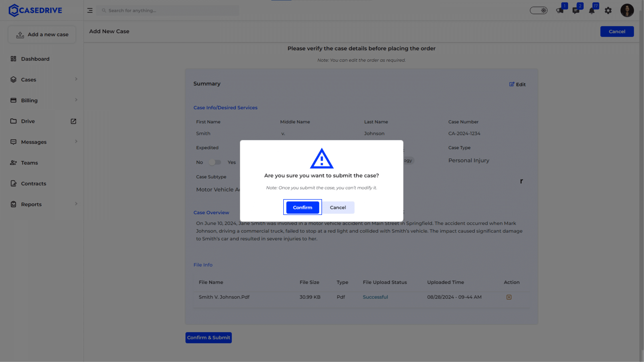Viewport: 644px width, 362px height.
Task: Click the Contracts document icon
Action: [x=13, y=183]
